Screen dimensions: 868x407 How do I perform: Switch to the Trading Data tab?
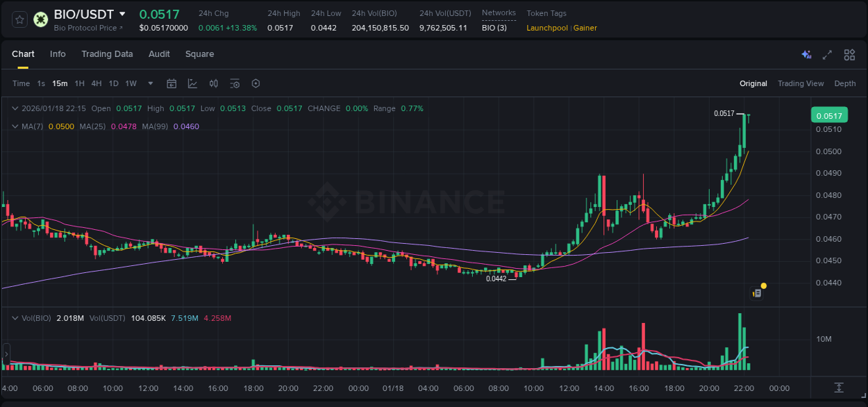(107, 54)
